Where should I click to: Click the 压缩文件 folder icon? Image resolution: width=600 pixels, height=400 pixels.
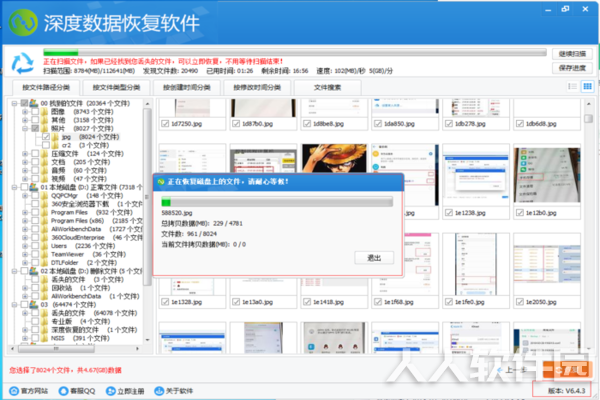click(x=45, y=154)
